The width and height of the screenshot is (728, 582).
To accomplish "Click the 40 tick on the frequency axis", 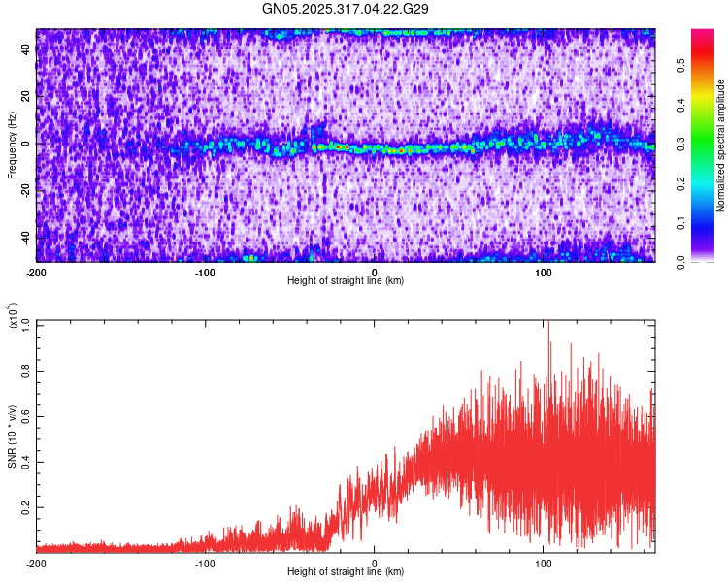I will [x=27, y=49].
